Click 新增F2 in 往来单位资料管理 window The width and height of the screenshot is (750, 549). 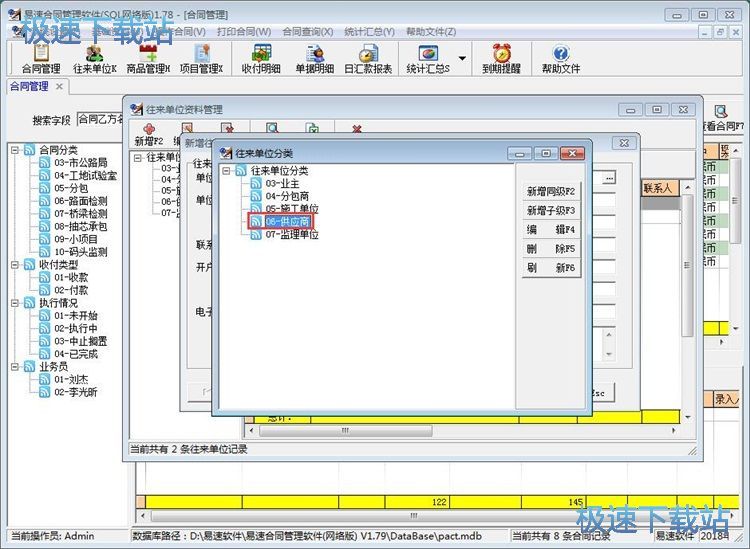pos(149,134)
